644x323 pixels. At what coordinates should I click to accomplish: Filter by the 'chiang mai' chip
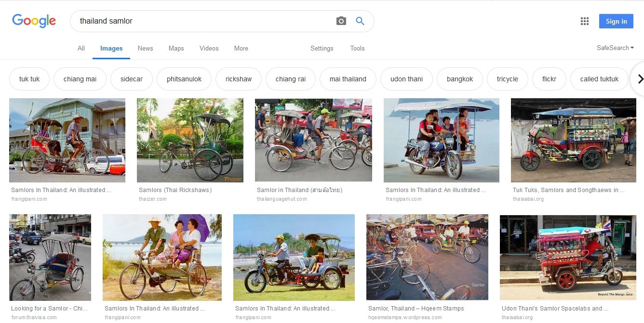pyautogui.click(x=80, y=79)
